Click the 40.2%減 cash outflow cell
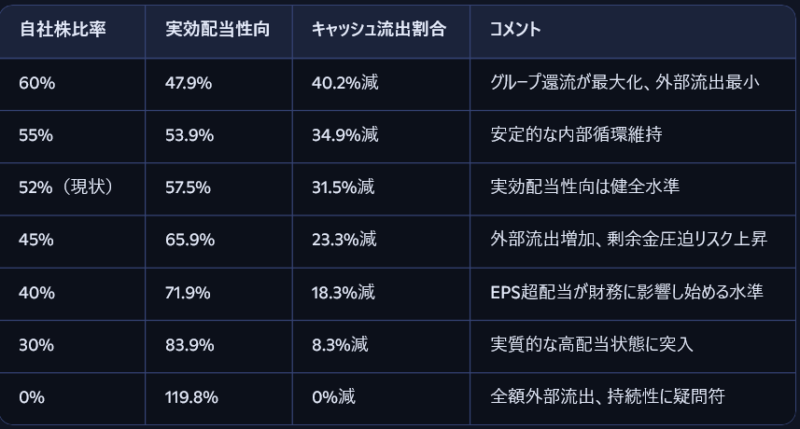This screenshot has height=429, width=800. 344,83
